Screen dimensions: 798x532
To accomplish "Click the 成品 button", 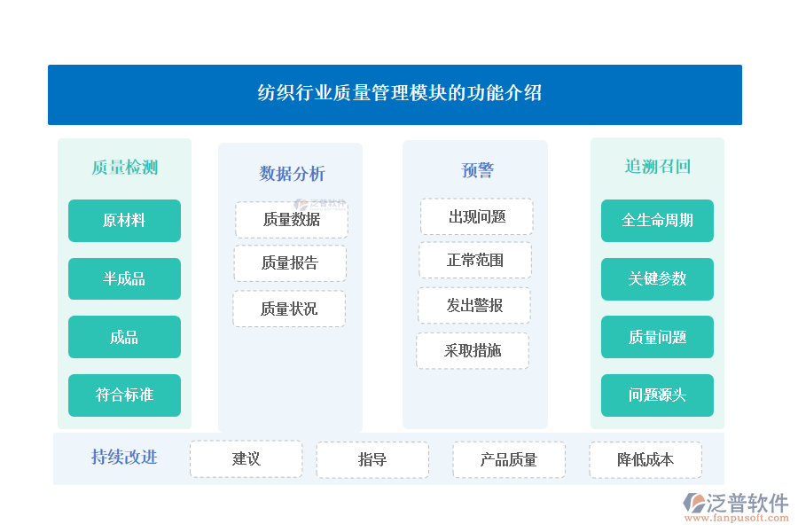I will point(124,337).
